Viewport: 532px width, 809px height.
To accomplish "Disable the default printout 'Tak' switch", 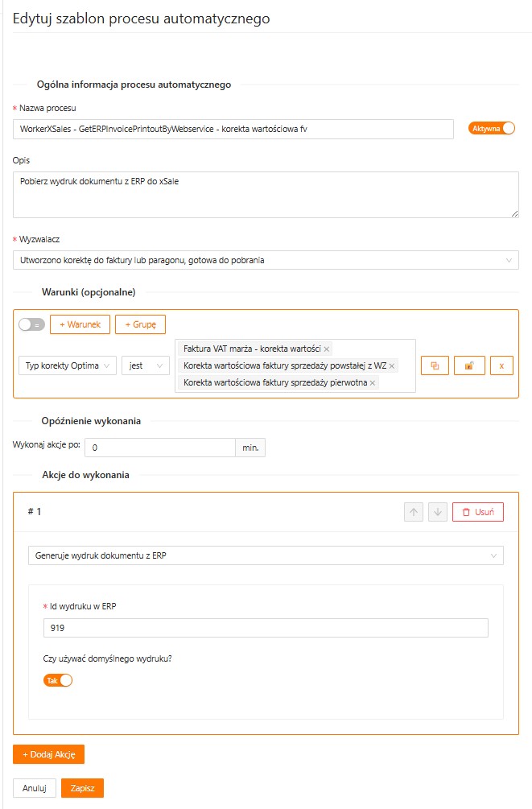I will click(58, 680).
